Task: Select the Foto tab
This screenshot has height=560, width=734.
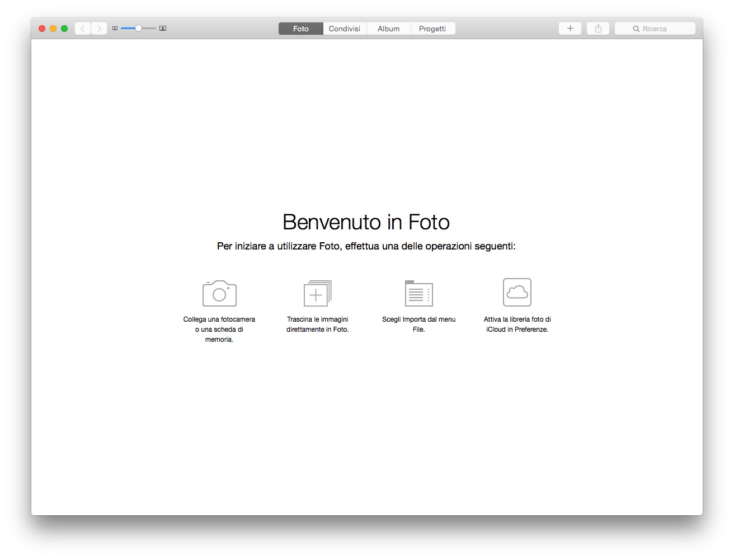Action: [301, 29]
